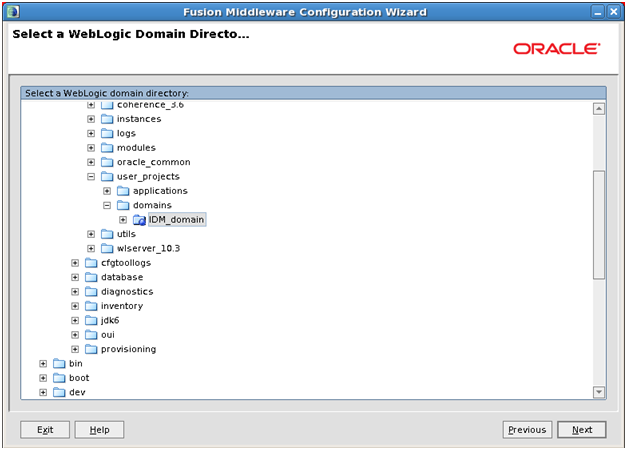Click the utils folder icon

point(107,234)
